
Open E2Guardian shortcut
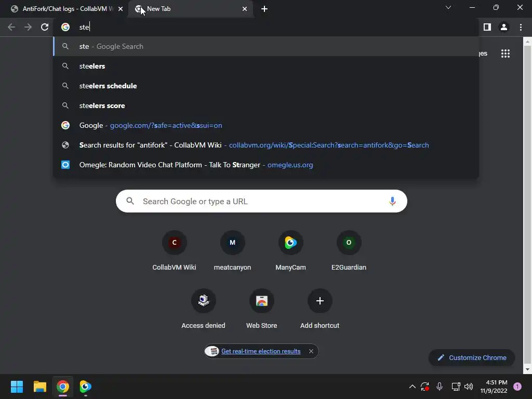[349, 251]
